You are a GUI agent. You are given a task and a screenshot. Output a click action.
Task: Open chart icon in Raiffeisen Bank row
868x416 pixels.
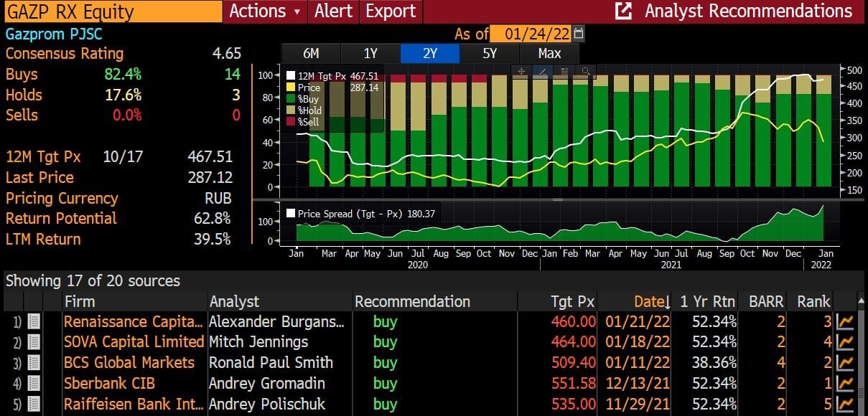point(846,405)
